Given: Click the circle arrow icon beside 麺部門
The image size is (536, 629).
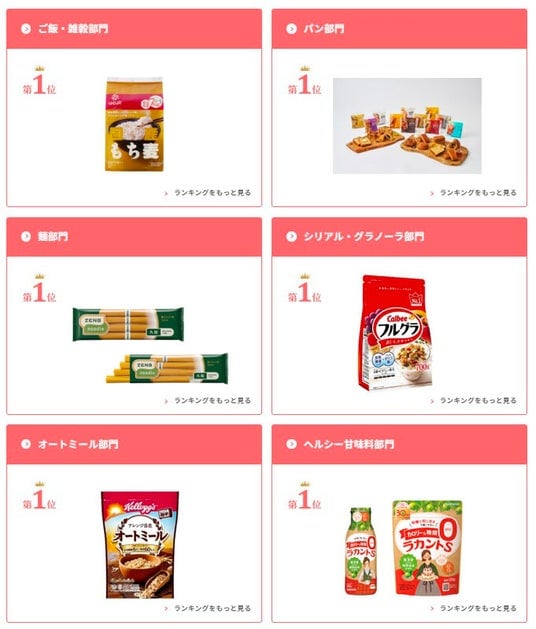Looking at the screenshot, I should click(x=26, y=237).
